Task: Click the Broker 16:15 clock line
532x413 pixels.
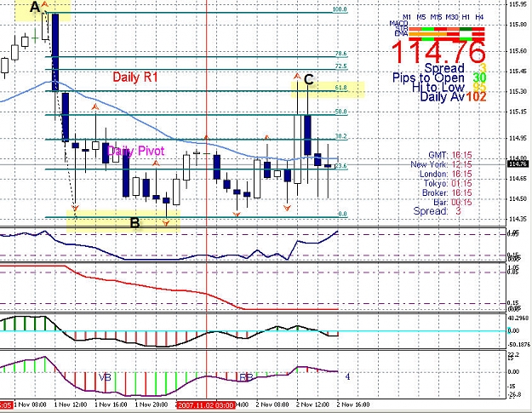Action: pos(447,193)
